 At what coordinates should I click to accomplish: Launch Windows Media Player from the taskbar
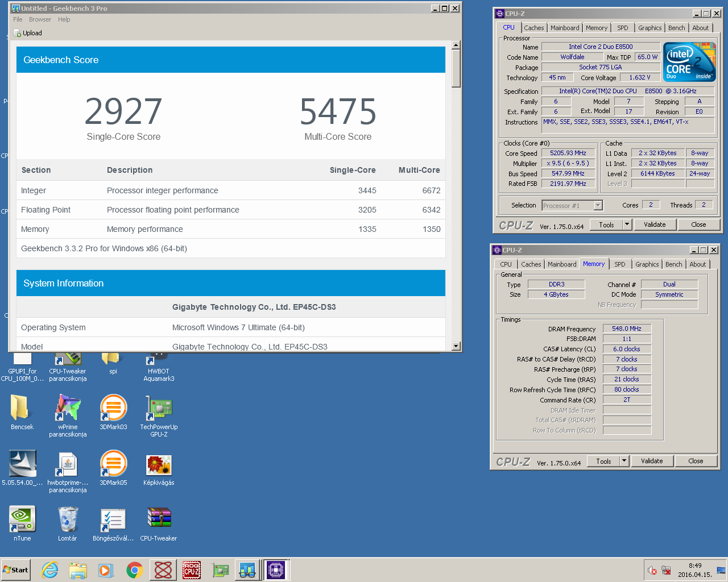[106, 570]
